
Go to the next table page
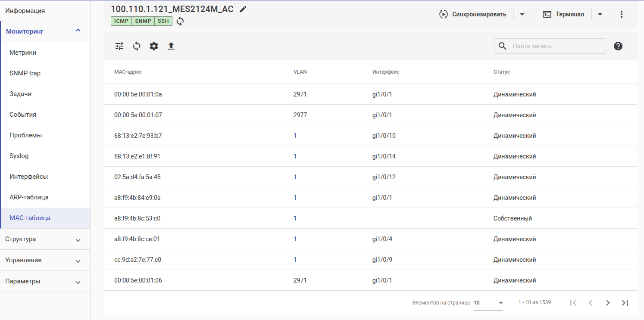tap(608, 303)
